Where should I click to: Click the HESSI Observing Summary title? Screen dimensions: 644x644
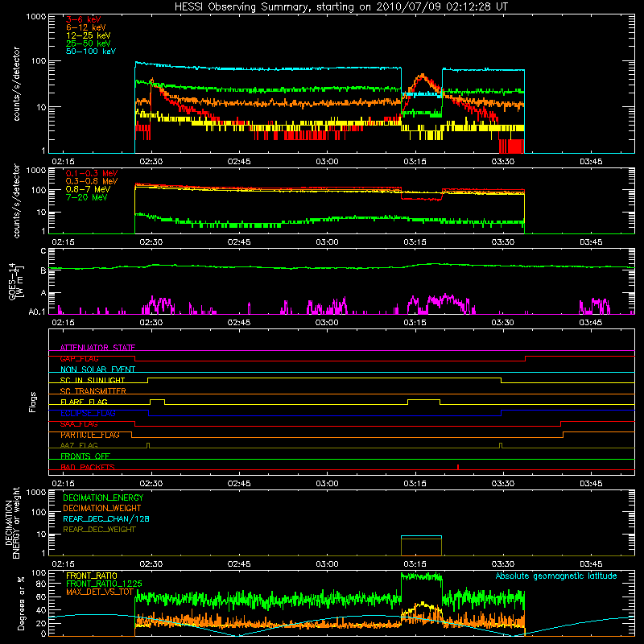coord(341,7)
